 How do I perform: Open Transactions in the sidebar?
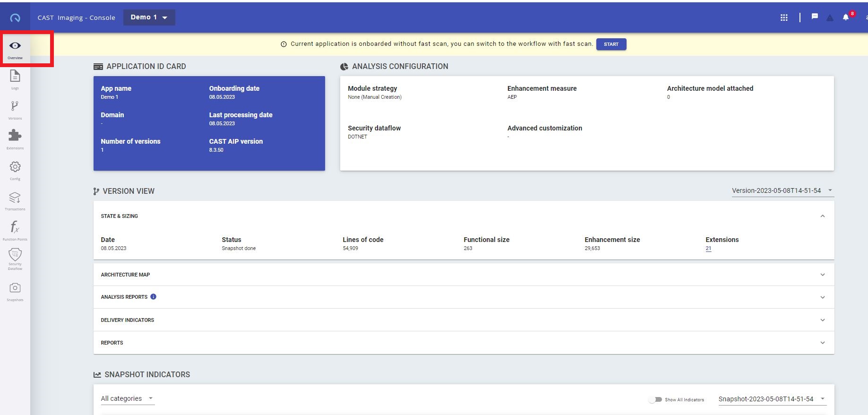point(15,197)
